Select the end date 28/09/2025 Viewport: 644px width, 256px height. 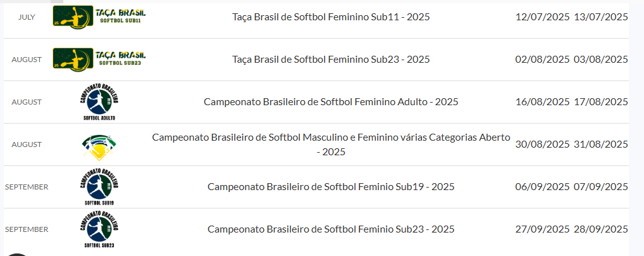click(600, 229)
